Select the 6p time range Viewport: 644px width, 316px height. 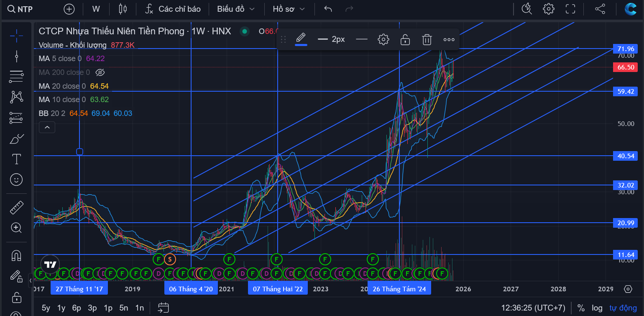click(77, 308)
